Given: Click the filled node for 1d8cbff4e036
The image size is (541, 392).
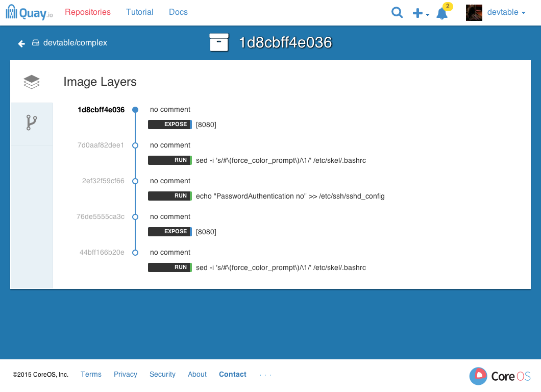Looking at the screenshot, I should [x=135, y=110].
